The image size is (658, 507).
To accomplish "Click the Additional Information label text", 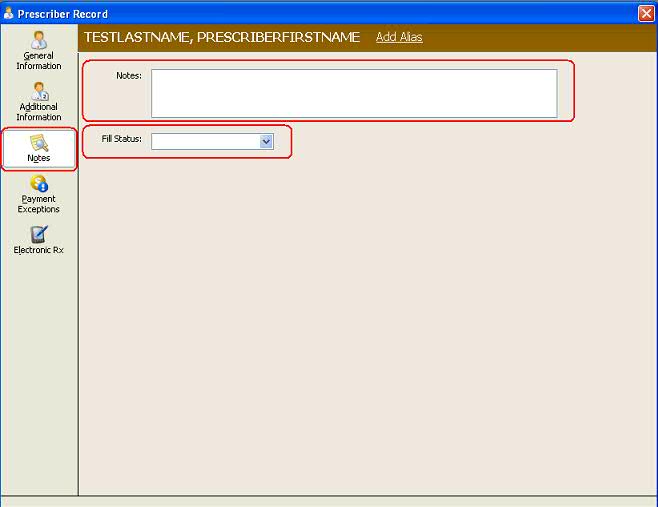I will click(39, 112).
